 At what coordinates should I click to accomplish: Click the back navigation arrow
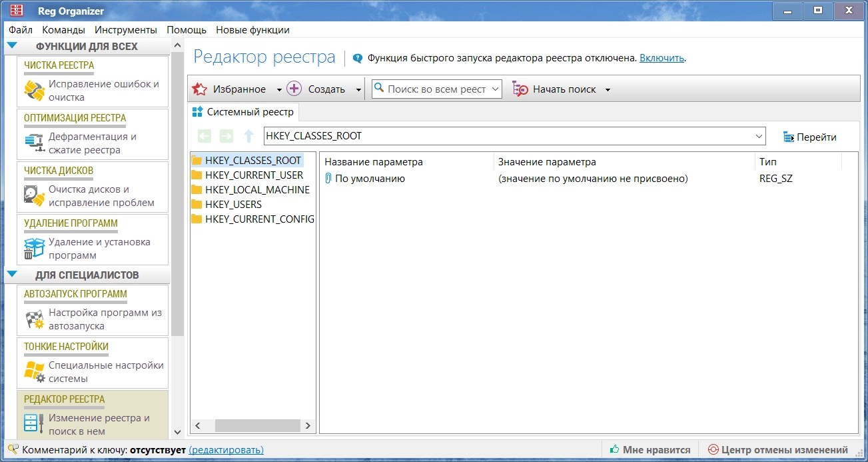pyautogui.click(x=205, y=137)
